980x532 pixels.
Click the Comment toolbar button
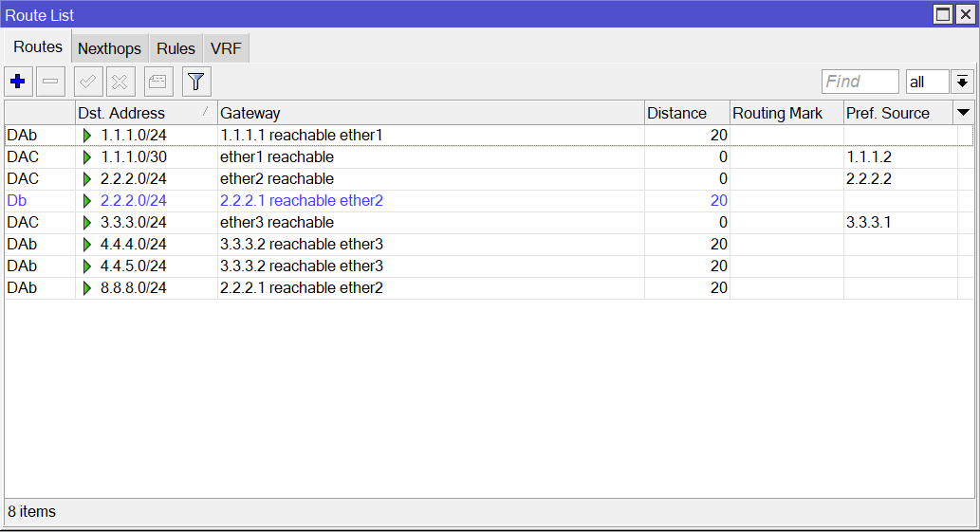point(158,82)
